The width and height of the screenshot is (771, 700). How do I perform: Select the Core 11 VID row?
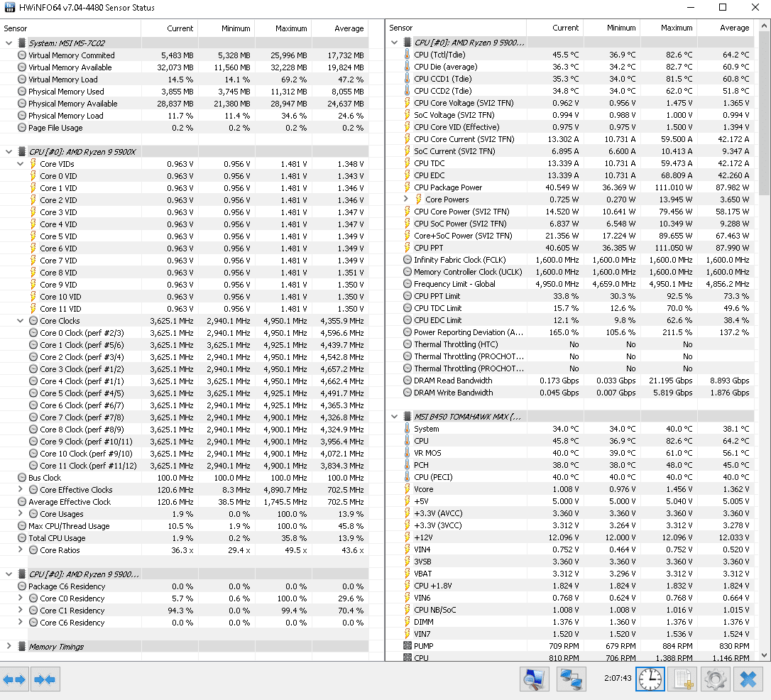click(185, 309)
